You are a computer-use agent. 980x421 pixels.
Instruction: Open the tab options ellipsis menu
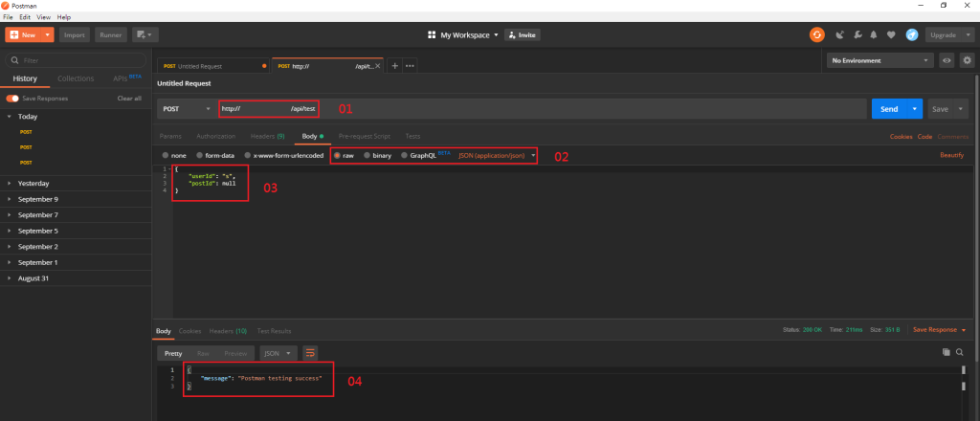410,66
